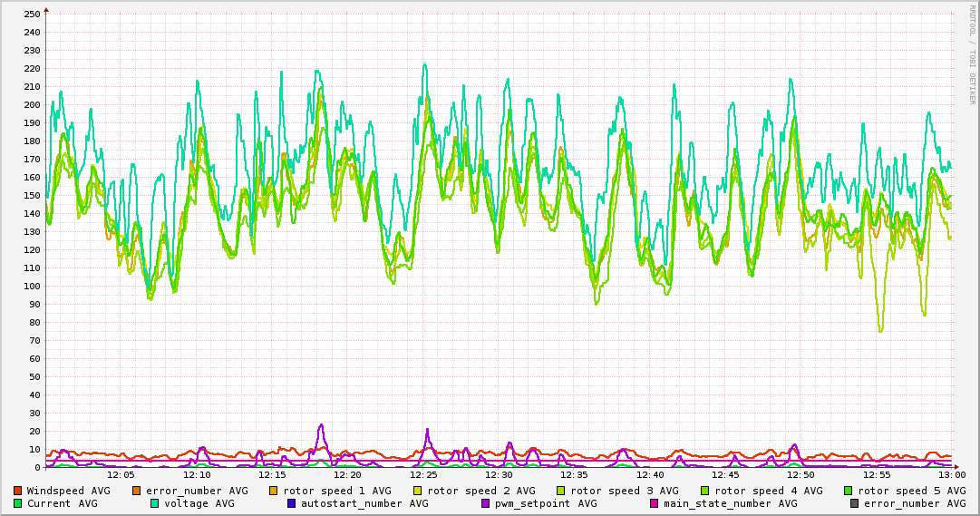Select the Windspeed AVG legend label
The image size is (980, 516).
pos(68,491)
